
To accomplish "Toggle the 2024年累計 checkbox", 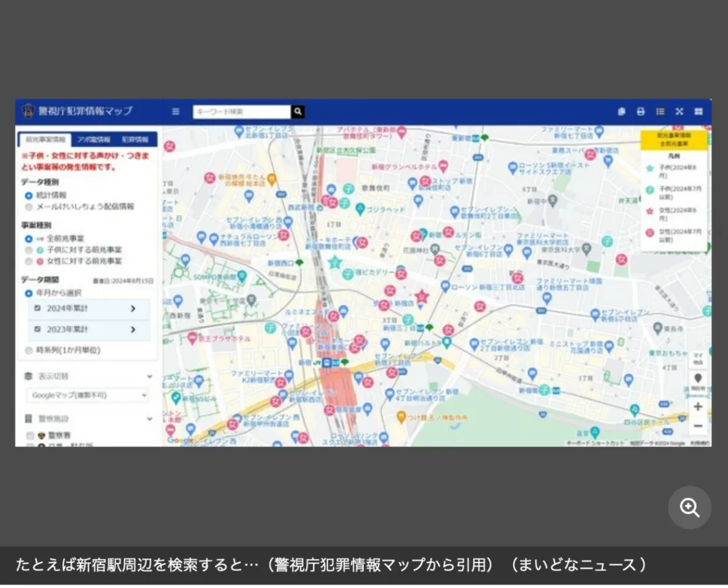I will tap(38, 308).
